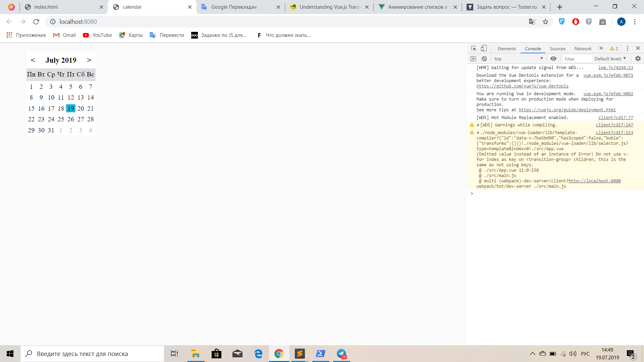Show the console sidebar
The width and height of the screenshot is (644, 362).
pyautogui.click(x=473, y=59)
